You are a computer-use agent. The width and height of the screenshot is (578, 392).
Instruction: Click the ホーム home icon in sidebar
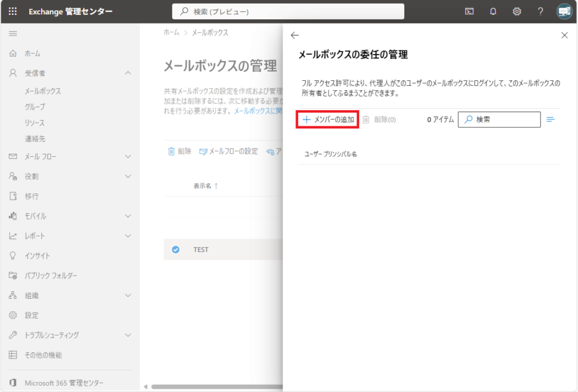[x=13, y=54]
